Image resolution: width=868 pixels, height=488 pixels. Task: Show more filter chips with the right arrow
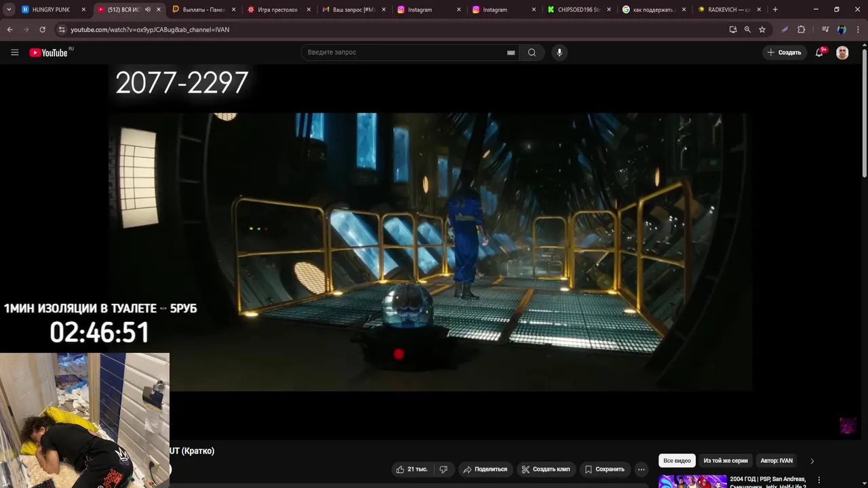[x=812, y=461]
